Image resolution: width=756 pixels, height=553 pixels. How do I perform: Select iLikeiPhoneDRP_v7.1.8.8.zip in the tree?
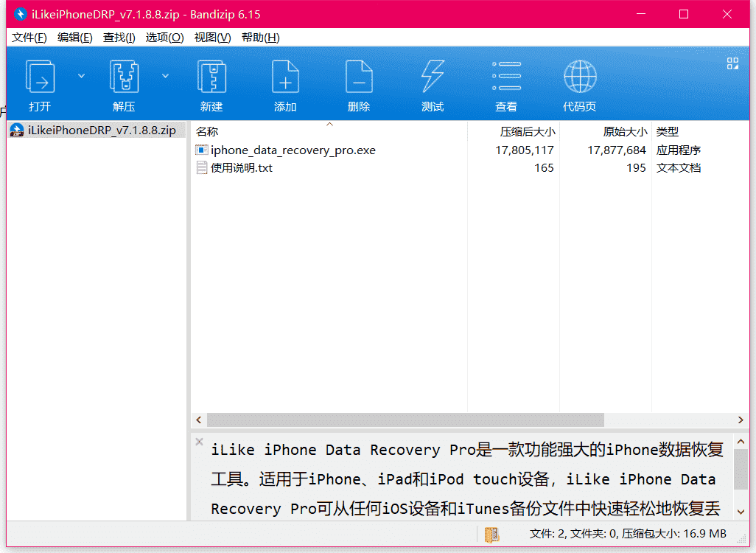102,131
